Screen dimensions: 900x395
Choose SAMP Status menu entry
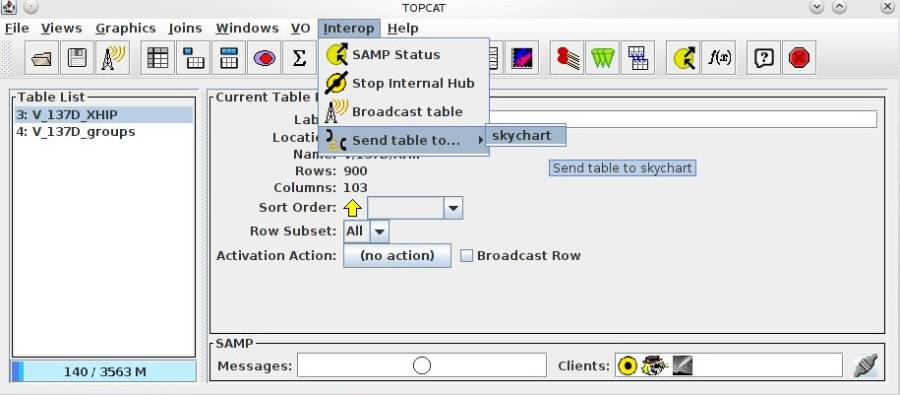[404, 55]
